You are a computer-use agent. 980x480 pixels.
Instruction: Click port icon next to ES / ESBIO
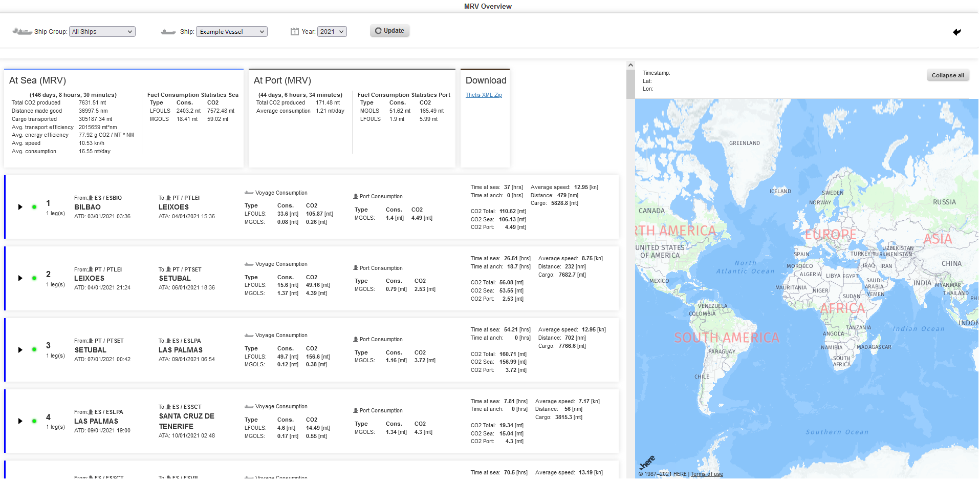click(91, 198)
